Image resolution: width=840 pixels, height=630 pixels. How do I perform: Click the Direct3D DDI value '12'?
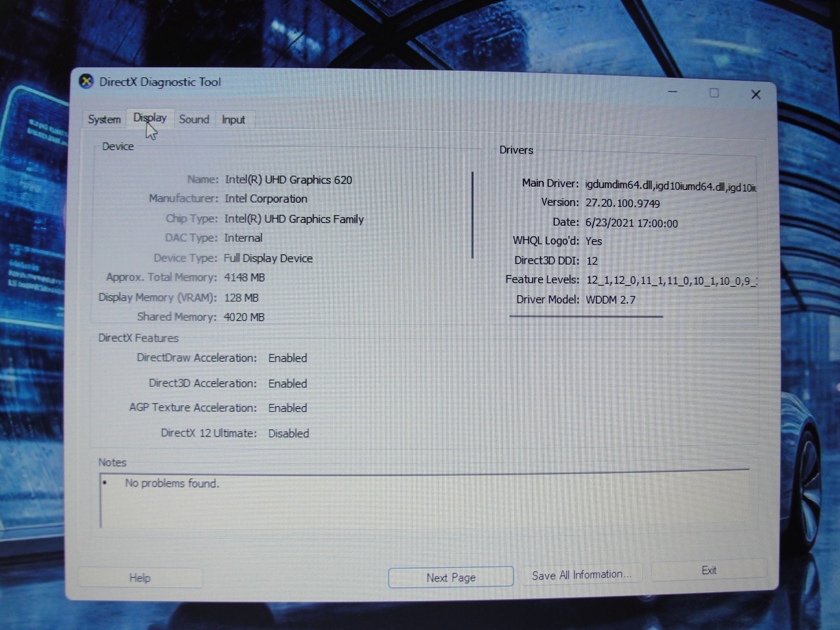point(592,261)
